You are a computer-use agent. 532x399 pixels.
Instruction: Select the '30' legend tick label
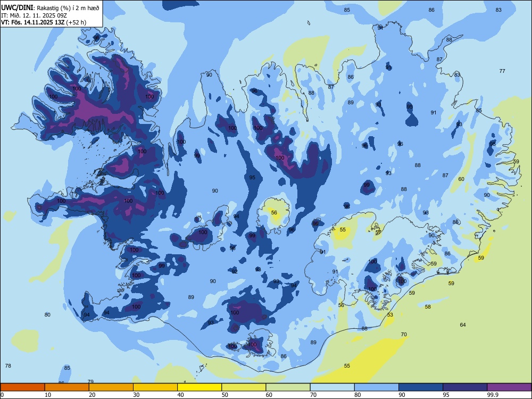136,395
